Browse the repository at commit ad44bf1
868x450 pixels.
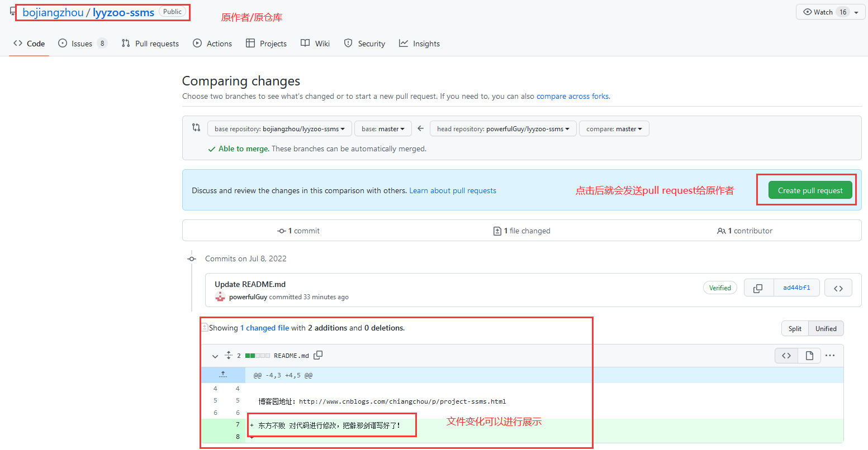point(838,288)
